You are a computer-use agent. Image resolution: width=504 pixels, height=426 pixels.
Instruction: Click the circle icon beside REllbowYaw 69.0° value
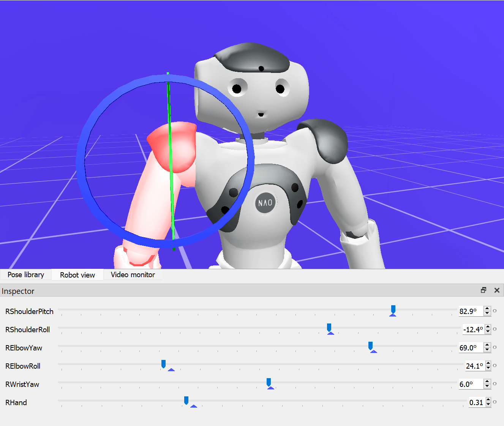(x=495, y=347)
